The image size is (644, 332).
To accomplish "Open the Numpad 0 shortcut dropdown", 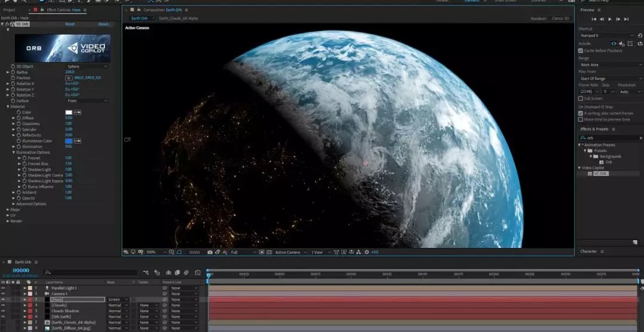I will tap(607, 36).
